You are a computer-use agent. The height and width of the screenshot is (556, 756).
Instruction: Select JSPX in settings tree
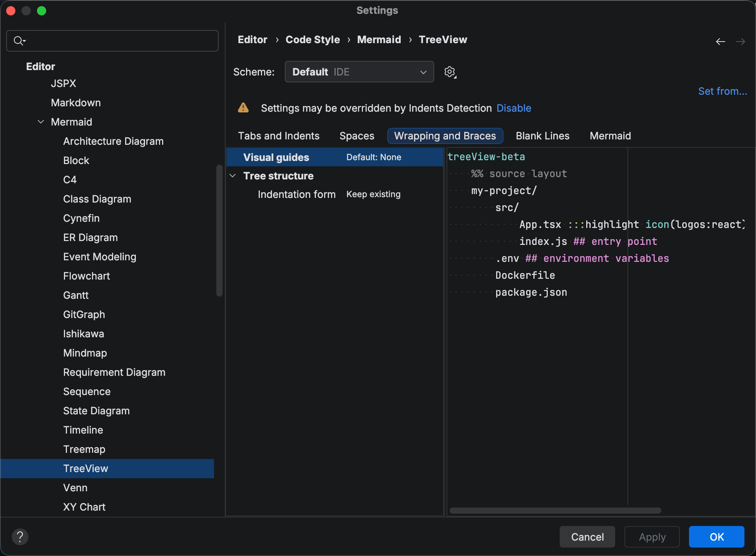click(64, 83)
